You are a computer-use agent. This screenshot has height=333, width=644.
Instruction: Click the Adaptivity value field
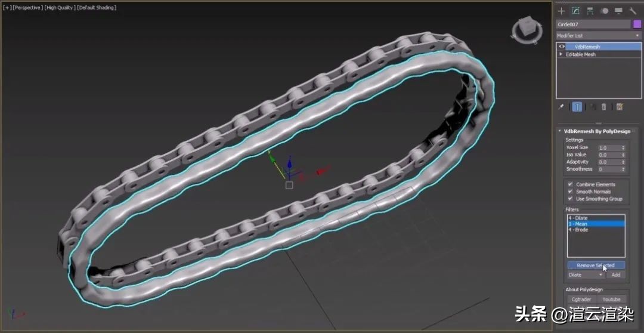click(609, 162)
